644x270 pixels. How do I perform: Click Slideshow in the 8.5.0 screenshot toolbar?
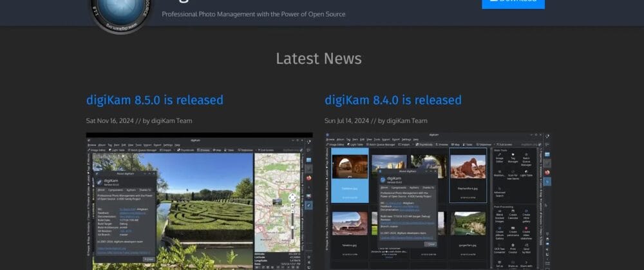pyautogui.click(x=247, y=149)
